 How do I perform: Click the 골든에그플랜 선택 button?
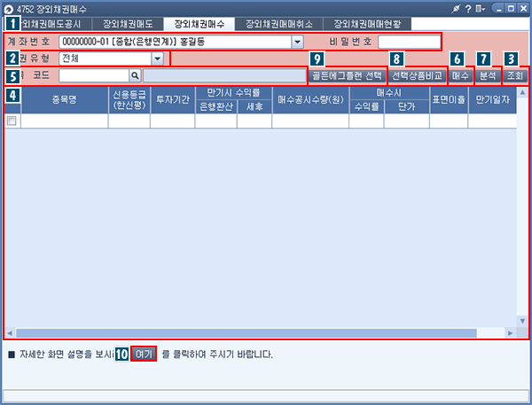tap(347, 75)
